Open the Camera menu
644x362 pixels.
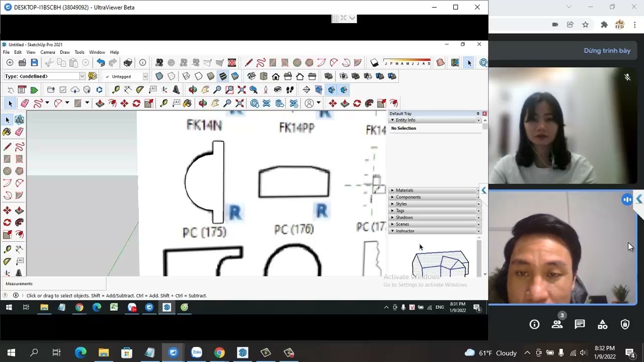tap(48, 52)
